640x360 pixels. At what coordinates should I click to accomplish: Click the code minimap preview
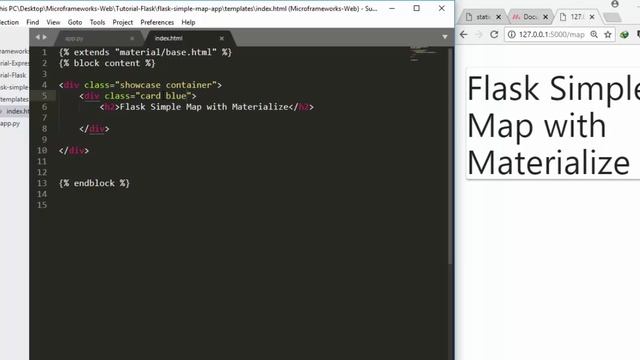pos(424,54)
